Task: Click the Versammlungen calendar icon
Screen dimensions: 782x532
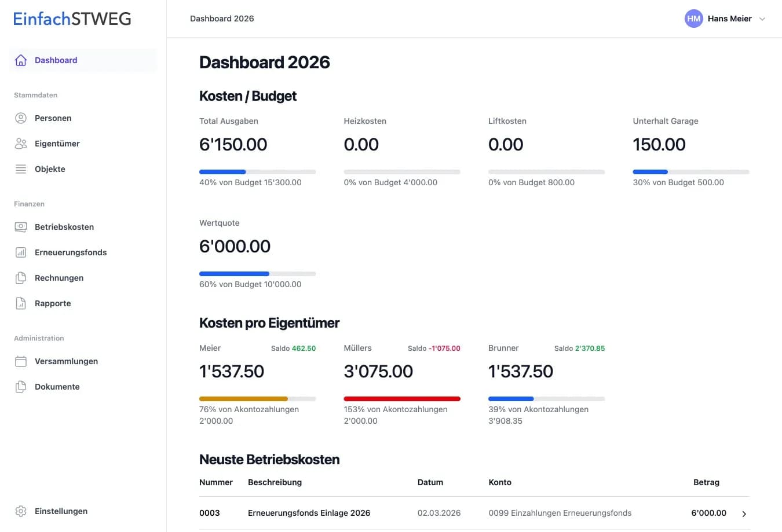Action: pyautogui.click(x=21, y=361)
